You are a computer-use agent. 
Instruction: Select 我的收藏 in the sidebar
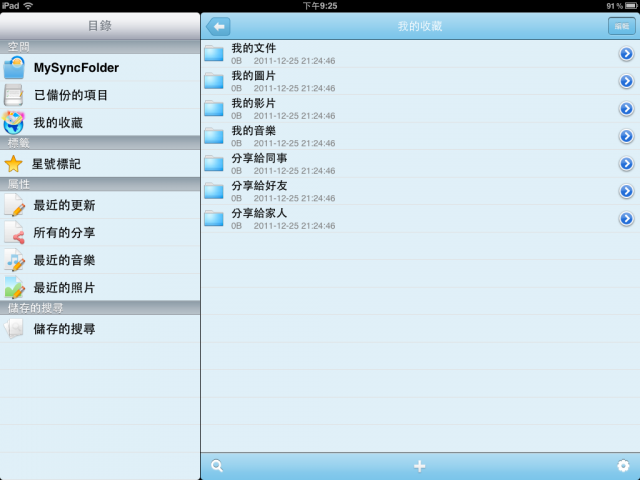(x=100, y=122)
